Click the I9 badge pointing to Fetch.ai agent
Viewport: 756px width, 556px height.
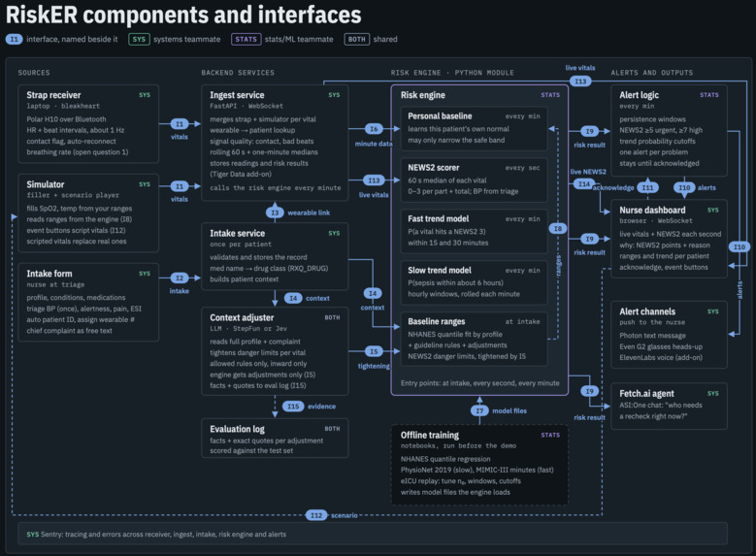click(589, 391)
